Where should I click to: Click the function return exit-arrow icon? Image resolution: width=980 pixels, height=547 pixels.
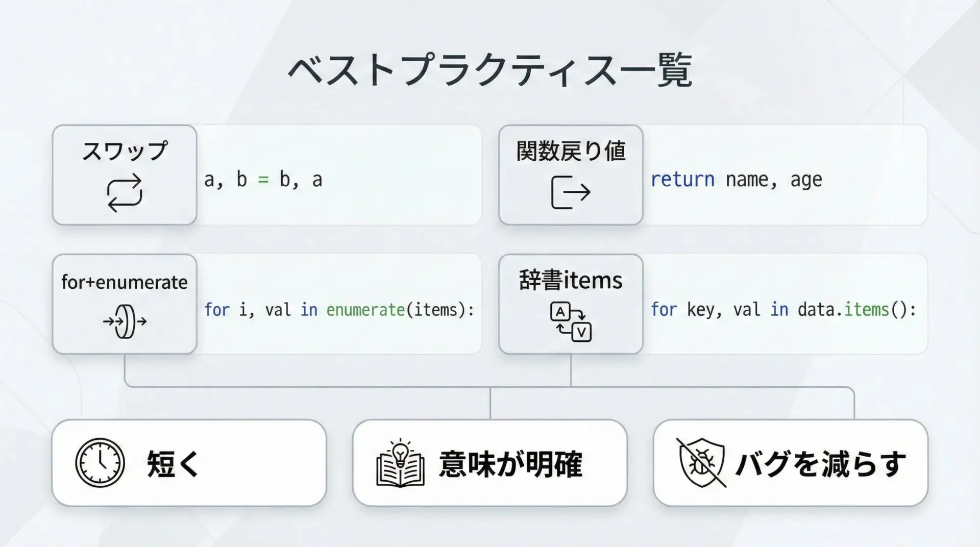tap(571, 192)
